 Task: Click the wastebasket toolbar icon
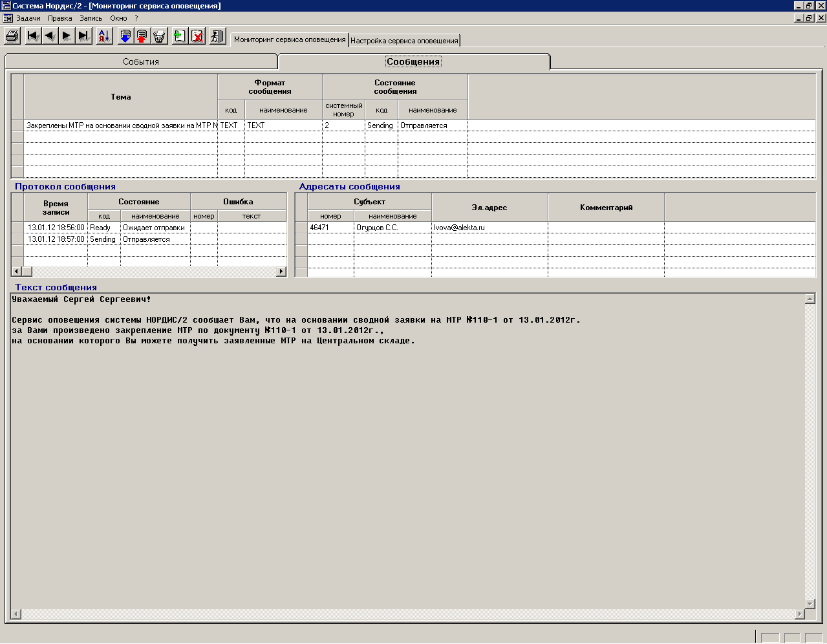(159, 36)
